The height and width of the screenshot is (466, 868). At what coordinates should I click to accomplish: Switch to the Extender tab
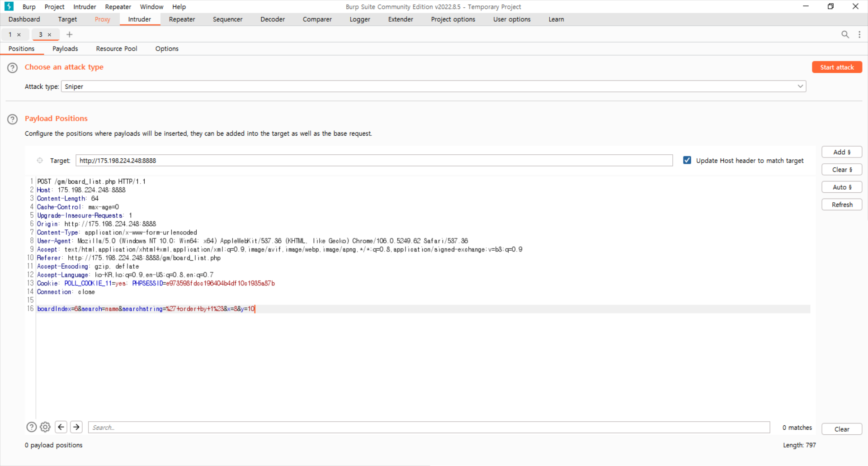(x=401, y=19)
